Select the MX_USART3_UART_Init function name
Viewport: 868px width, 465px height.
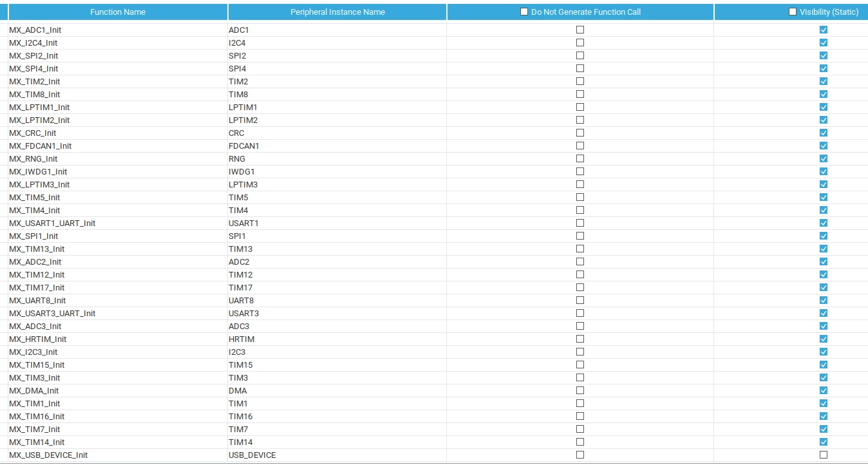pyautogui.click(x=52, y=313)
